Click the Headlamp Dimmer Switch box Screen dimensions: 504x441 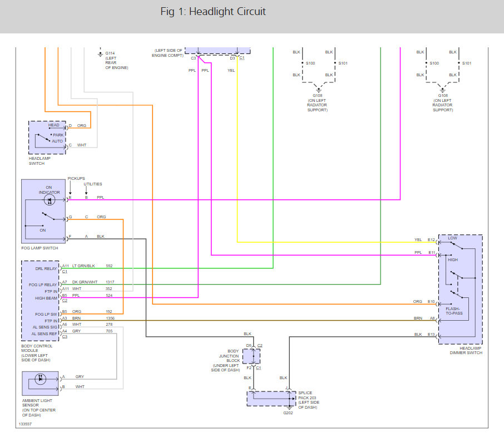click(x=460, y=290)
